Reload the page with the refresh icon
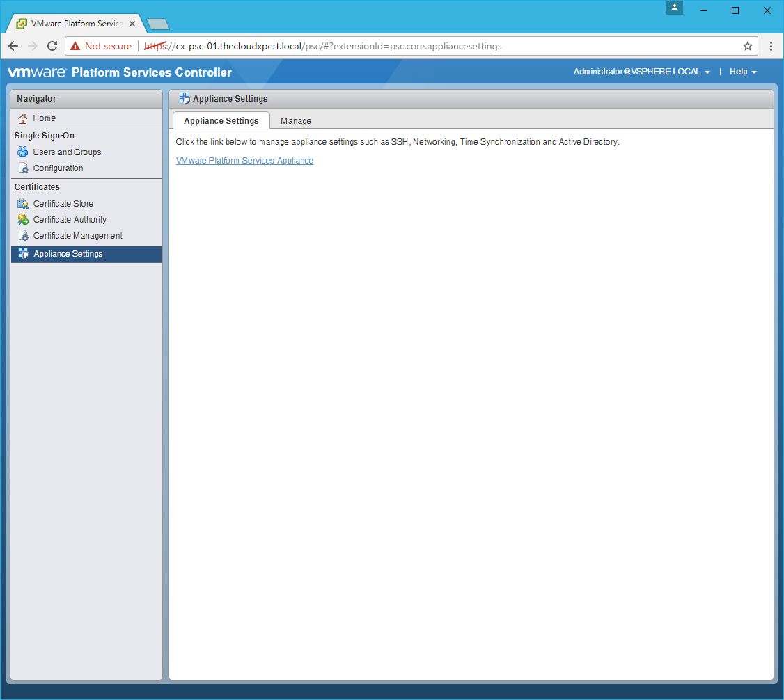 tap(52, 47)
